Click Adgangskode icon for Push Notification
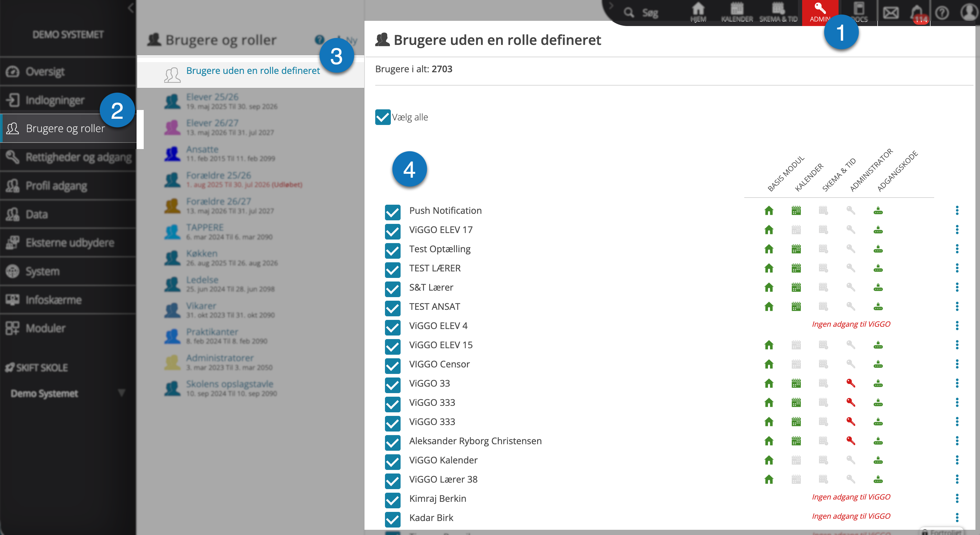This screenshot has height=535, width=980. 878,211
